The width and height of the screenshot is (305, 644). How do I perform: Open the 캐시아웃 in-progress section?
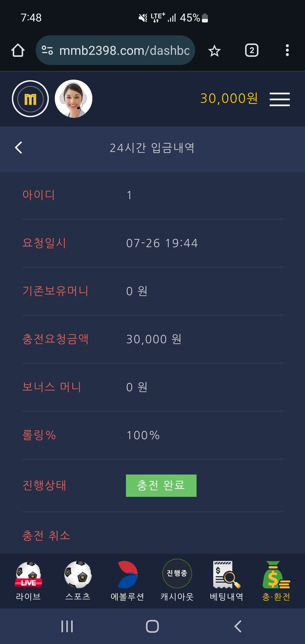(177, 581)
